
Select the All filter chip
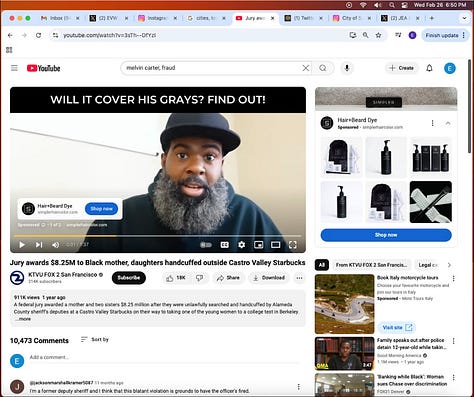pyautogui.click(x=322, y=265)
